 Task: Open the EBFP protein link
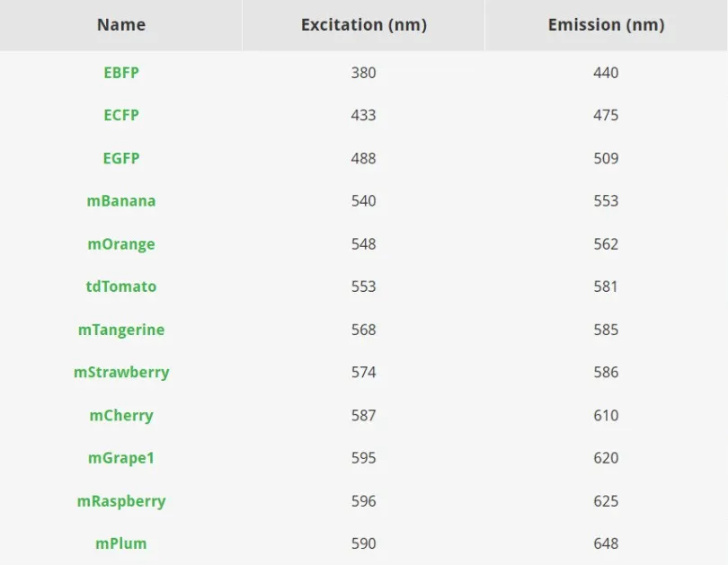click(121, 73)
